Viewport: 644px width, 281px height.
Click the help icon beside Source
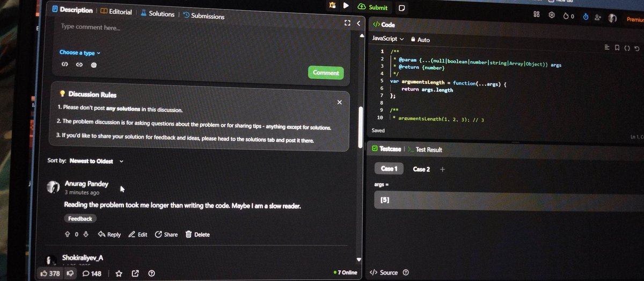click(x=406, y=272)
